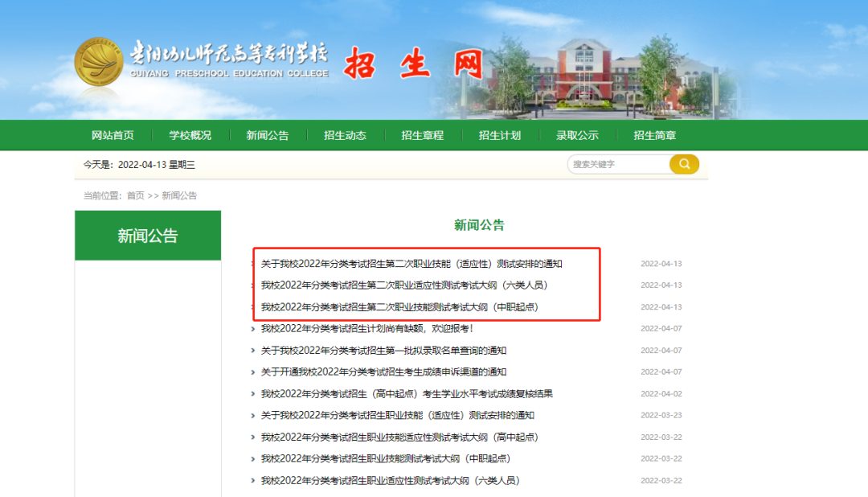This screenshot has width=868, height=497.
Task: Open the 招生动态 navigation item
Action: click(x=345, y=135)
